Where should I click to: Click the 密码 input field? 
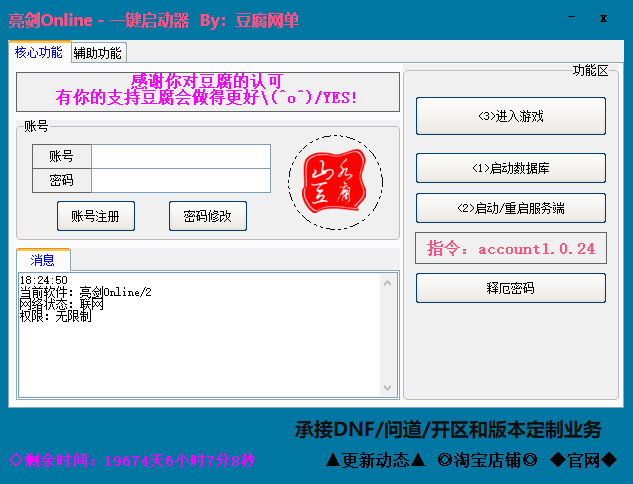click(x=181, y=180)
